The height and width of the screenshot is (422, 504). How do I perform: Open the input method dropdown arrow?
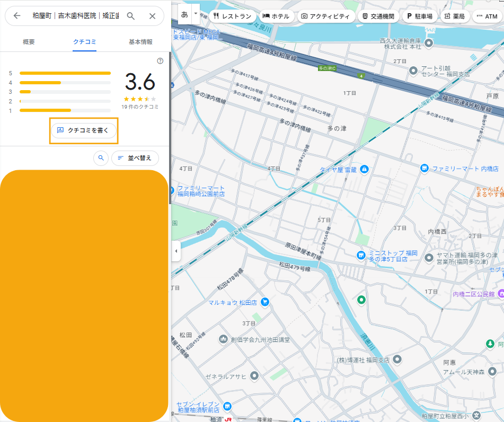196,13
